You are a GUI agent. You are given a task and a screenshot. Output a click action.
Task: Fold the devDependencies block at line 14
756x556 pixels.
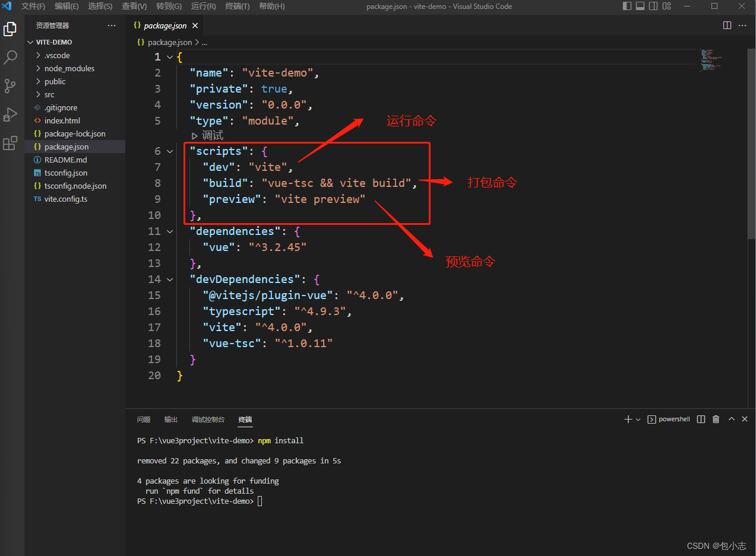point(170,279)
